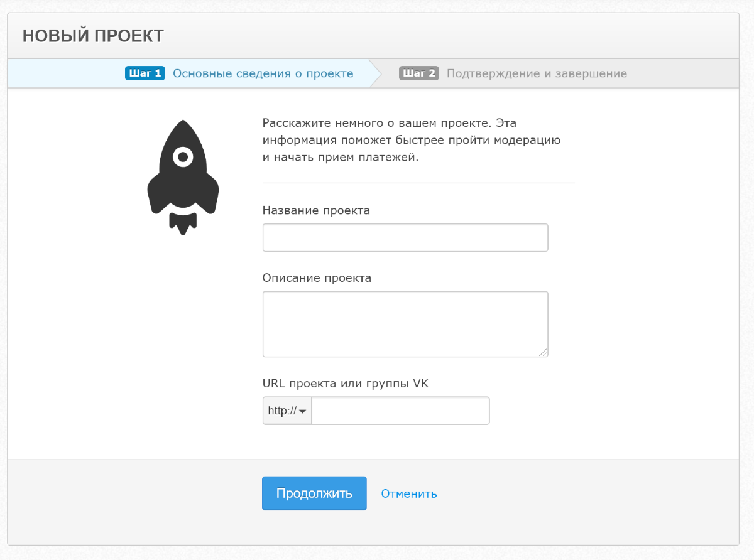
Task: Open the http:// protocol dropdown
Action: 287,411
